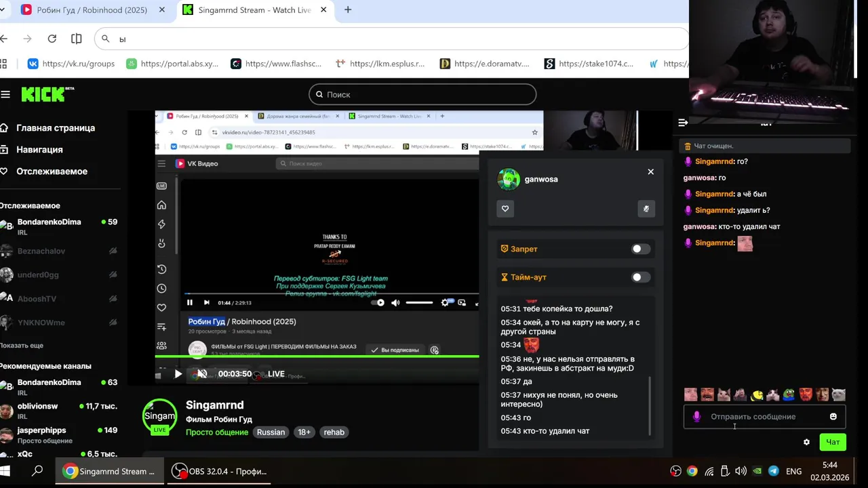Open the vk.ru/groups bookmark
Viewport: 868px width, 488px height.
tap(71, 64)
